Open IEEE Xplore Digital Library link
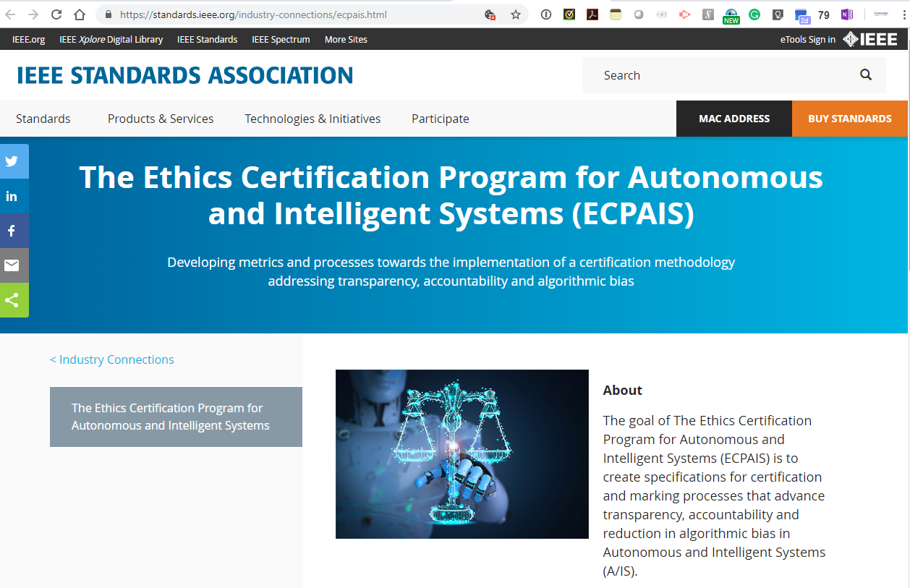Image resolution: width=910 pixels, height=588 pixels. (111, 39)
